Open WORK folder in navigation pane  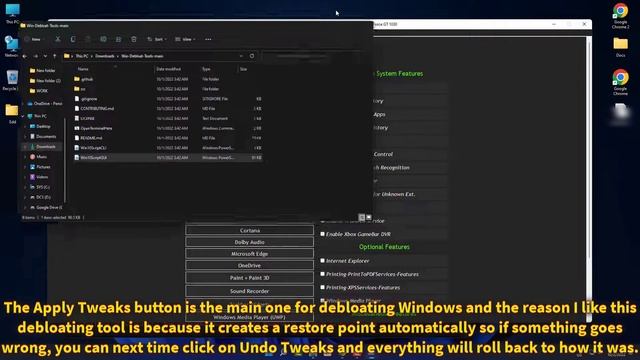pyautogui.click(x=39, y=91)
